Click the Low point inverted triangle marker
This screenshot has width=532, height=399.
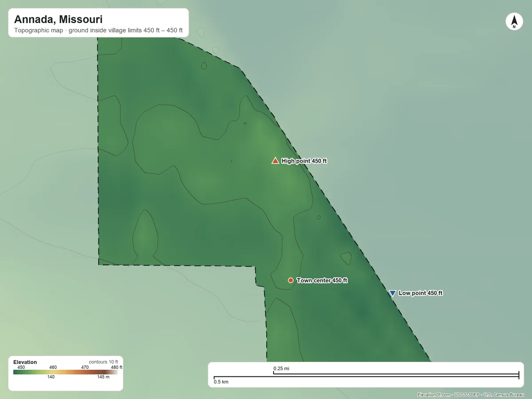point(392,293)
